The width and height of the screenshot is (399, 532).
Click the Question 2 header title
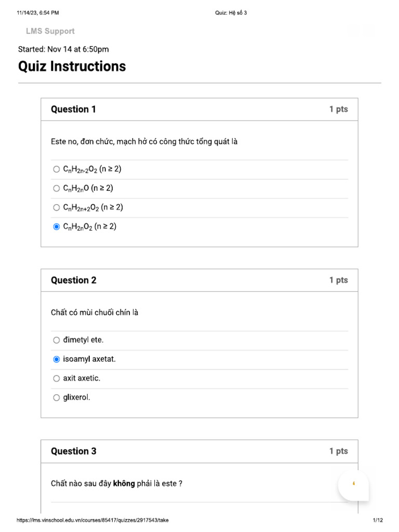[x=73, y=280]
